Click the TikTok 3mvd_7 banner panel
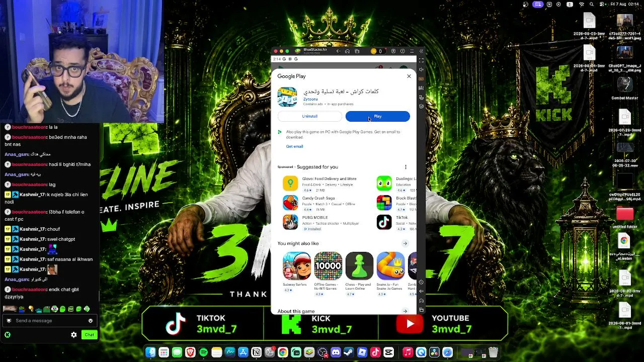This screenshot has height=362, width=644. click(203, 323)
